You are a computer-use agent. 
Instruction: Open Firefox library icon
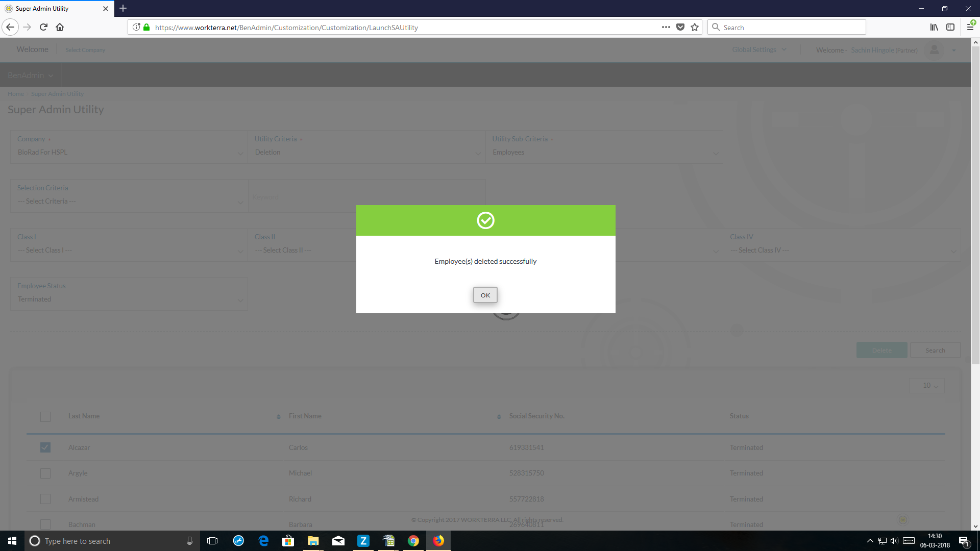coord(934,27)
